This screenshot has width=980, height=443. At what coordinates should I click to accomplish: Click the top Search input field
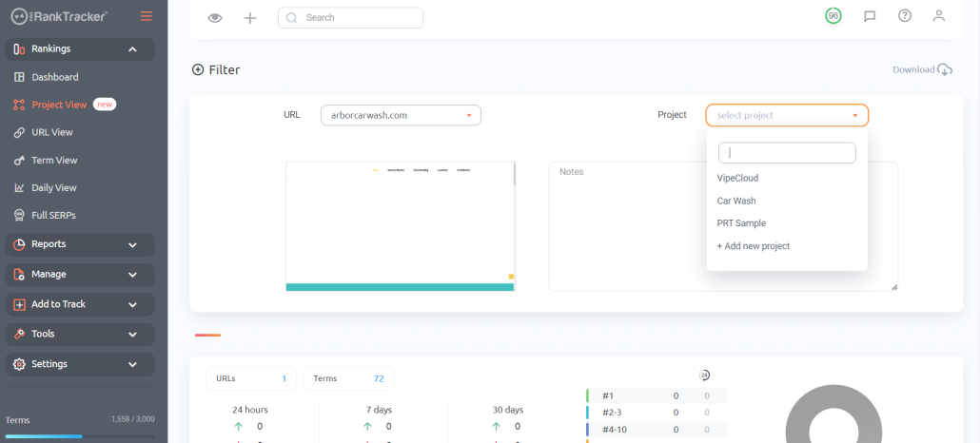350,18
